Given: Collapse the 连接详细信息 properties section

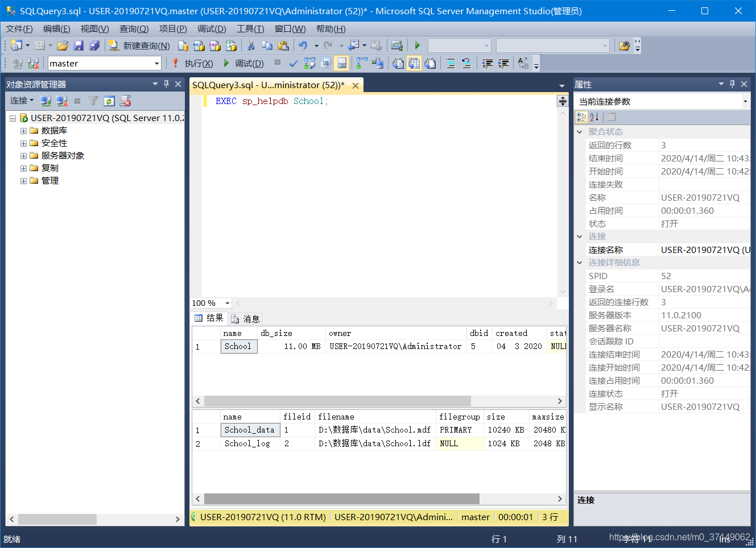Looking at the screenshot, I should (580, 263).
